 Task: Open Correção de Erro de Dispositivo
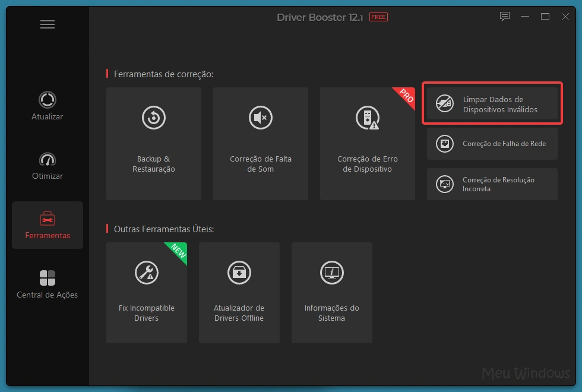(x=367, y=144)
